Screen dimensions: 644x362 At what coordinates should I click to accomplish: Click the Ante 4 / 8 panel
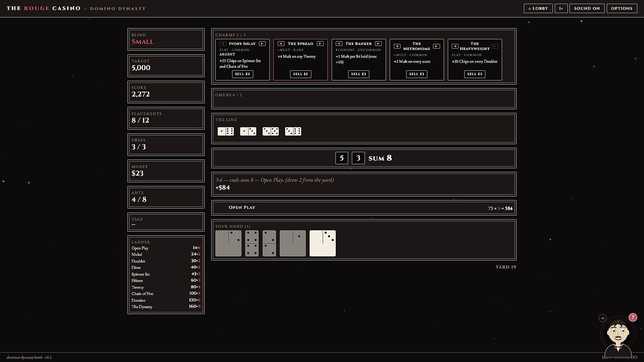(166, 197)
